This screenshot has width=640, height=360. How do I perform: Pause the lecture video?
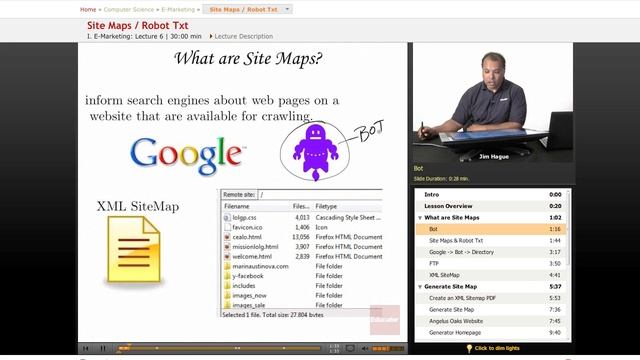click(103, 348)
